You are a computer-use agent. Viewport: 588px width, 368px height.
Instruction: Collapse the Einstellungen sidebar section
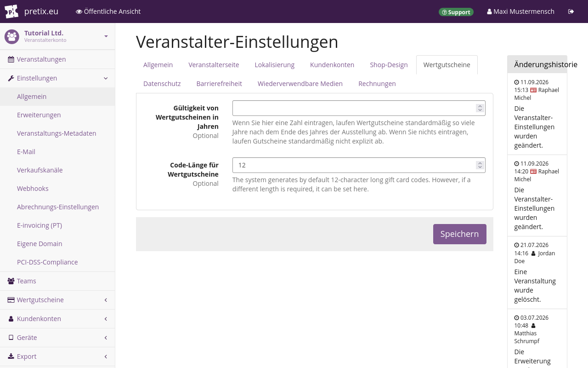[106, 78]
